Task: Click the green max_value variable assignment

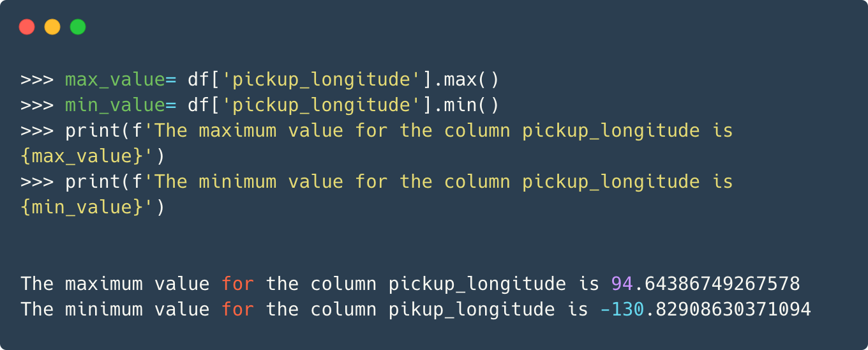Action: (115, 80)
